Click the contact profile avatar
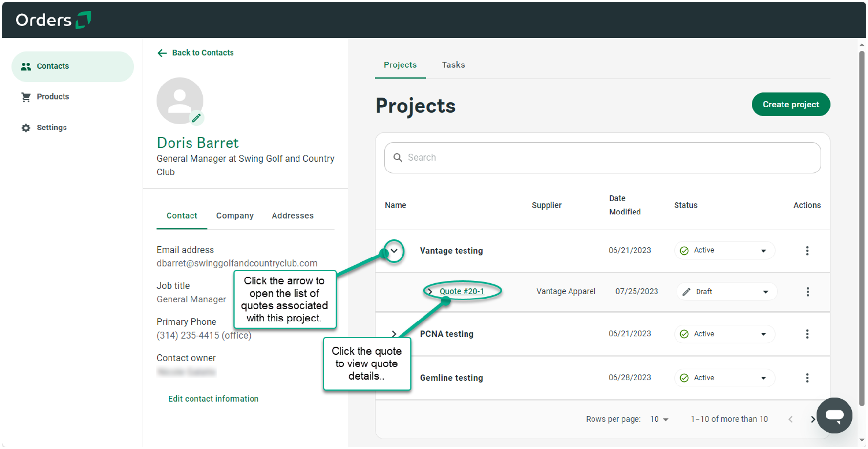 coord(179,100)
